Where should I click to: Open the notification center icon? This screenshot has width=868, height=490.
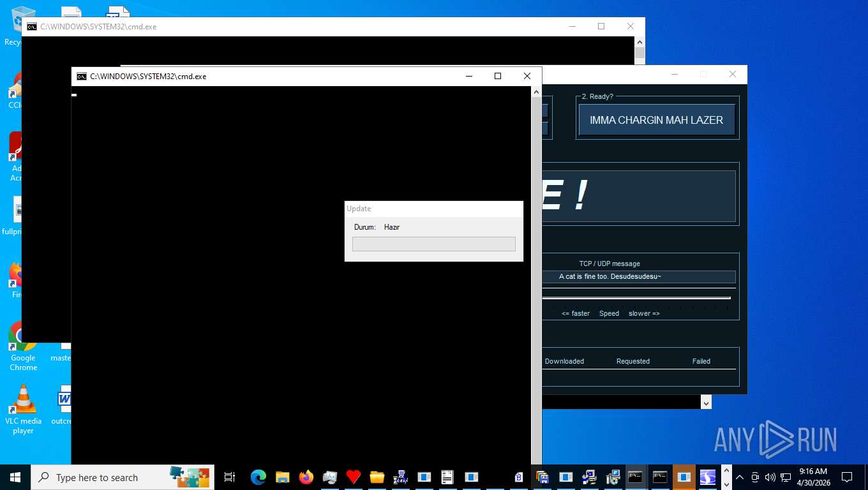pyautogui.click(x=847, y=477)
